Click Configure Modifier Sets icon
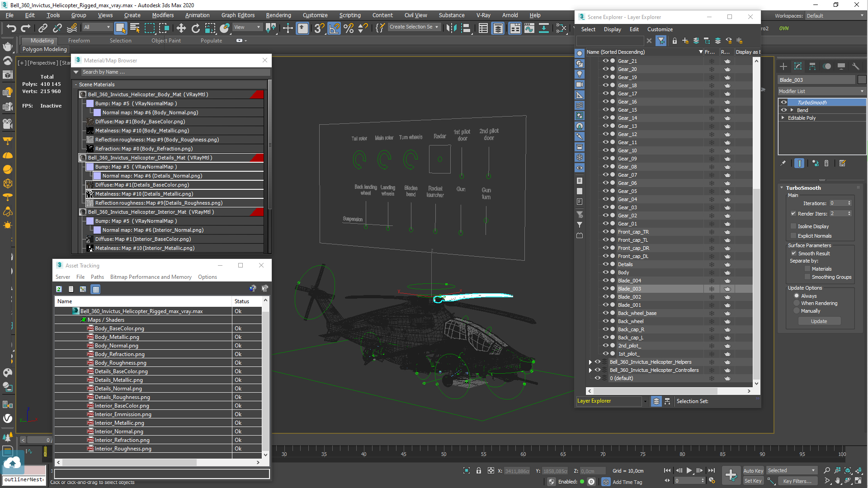 click(x=843, y=164)
